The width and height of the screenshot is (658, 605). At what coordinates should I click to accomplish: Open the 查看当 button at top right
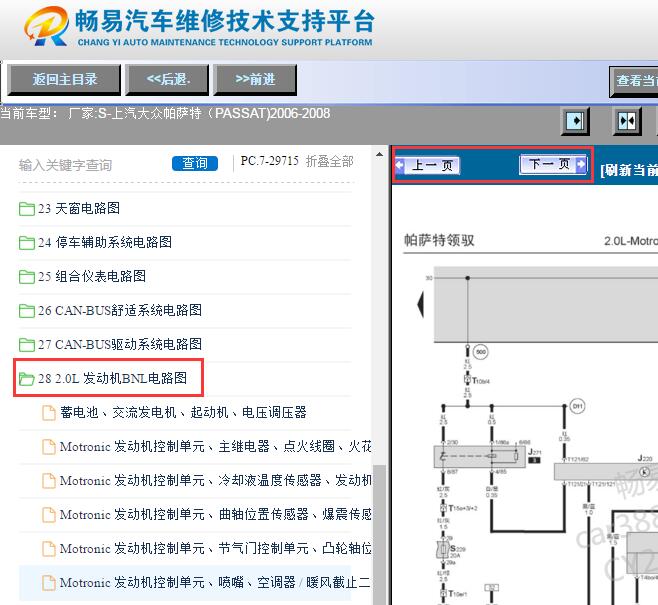(634, 81)
